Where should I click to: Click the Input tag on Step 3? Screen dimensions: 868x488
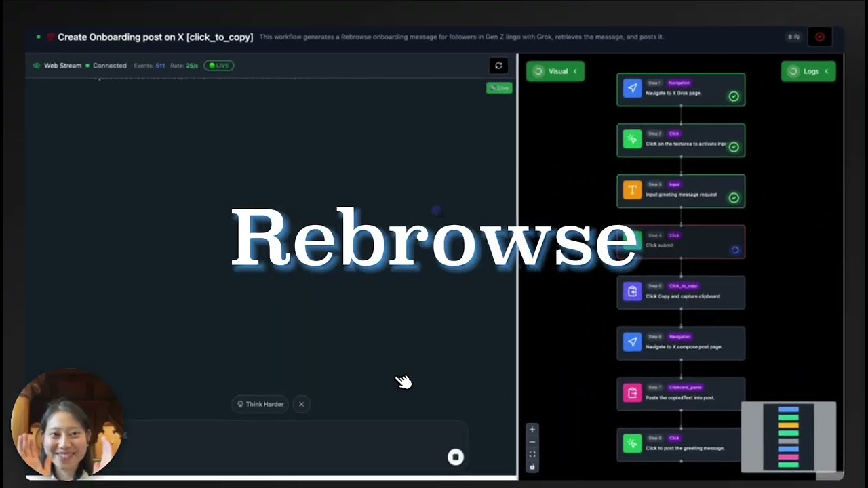coord(674,184)
